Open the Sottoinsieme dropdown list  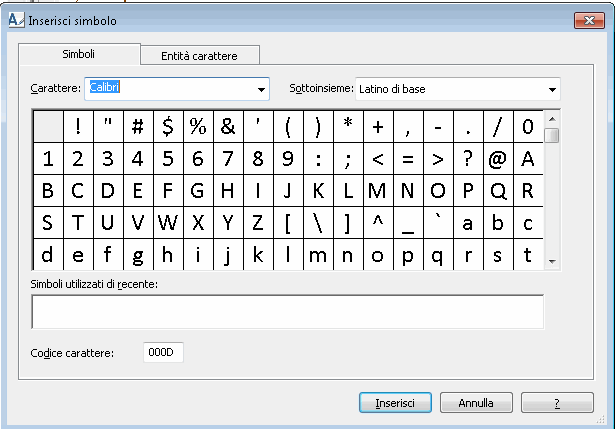[x=552, y=89]
